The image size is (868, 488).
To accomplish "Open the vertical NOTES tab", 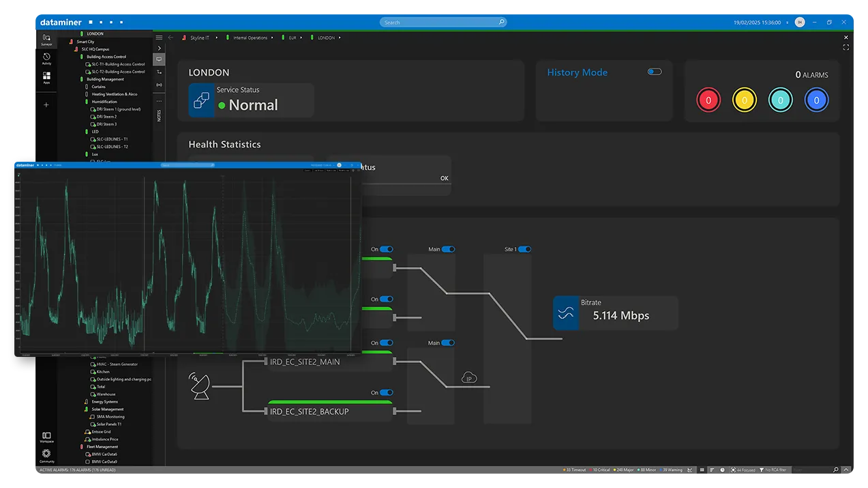I will 159,115.
